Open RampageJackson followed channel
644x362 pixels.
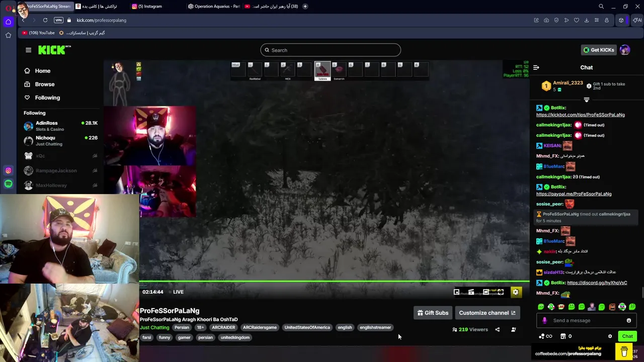[60, 170]
